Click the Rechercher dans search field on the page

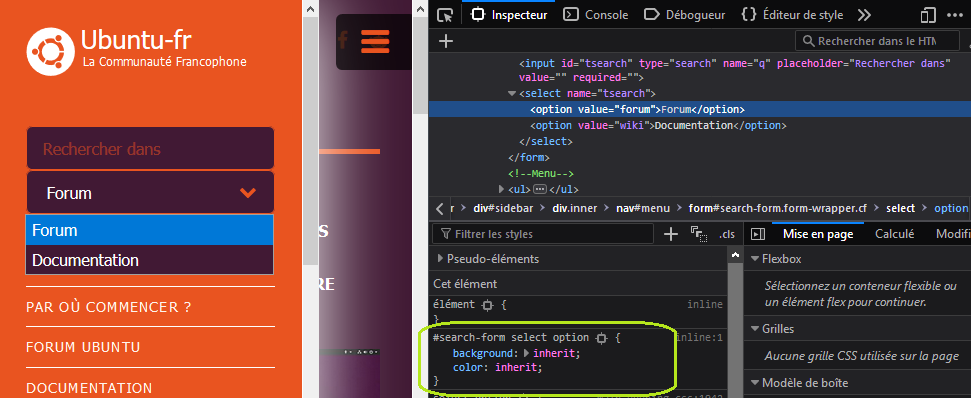coord(150,149)
